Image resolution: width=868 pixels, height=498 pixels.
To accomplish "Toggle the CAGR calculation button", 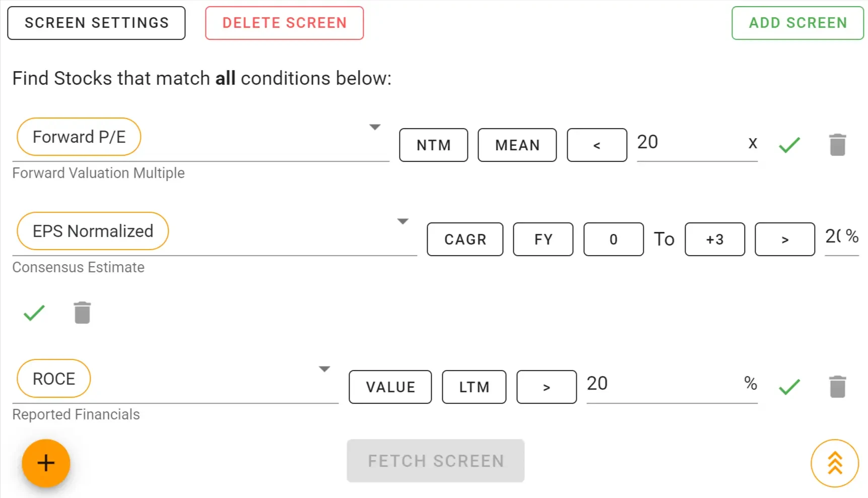I will click(464, 239).
